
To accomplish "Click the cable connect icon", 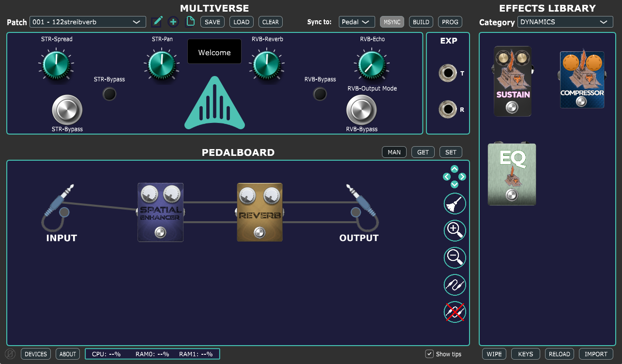I will click(x=455, y=285).
